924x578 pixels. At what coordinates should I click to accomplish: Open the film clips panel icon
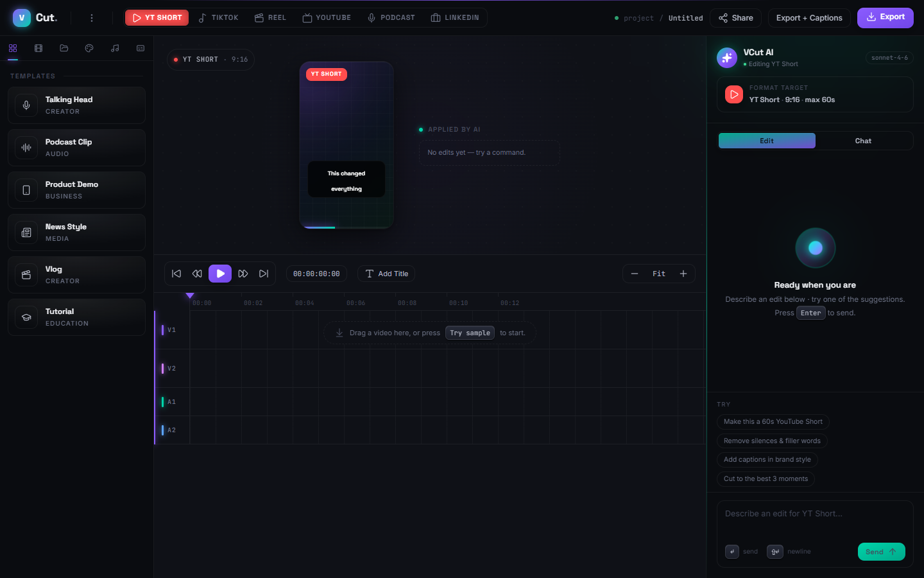pos(38,48)
